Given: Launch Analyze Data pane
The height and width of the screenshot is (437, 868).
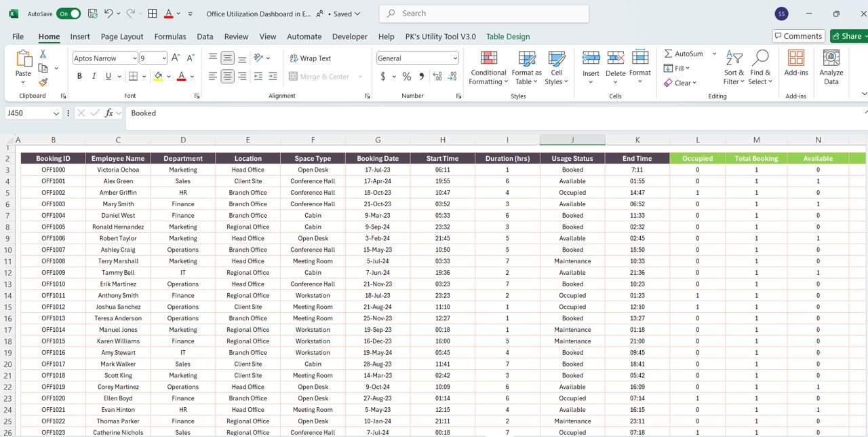Looking at the screenshot, I should (831, 67).
